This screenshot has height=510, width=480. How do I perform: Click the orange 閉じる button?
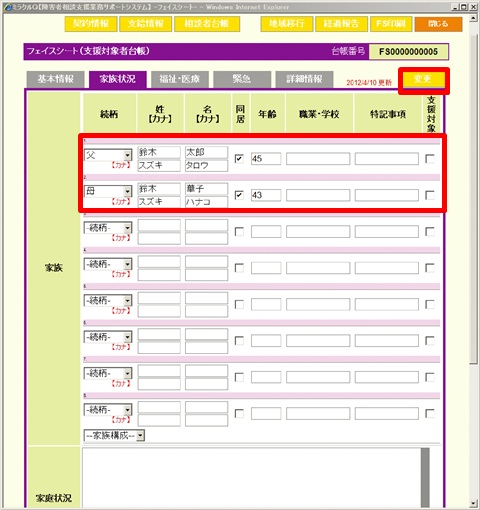438,24
